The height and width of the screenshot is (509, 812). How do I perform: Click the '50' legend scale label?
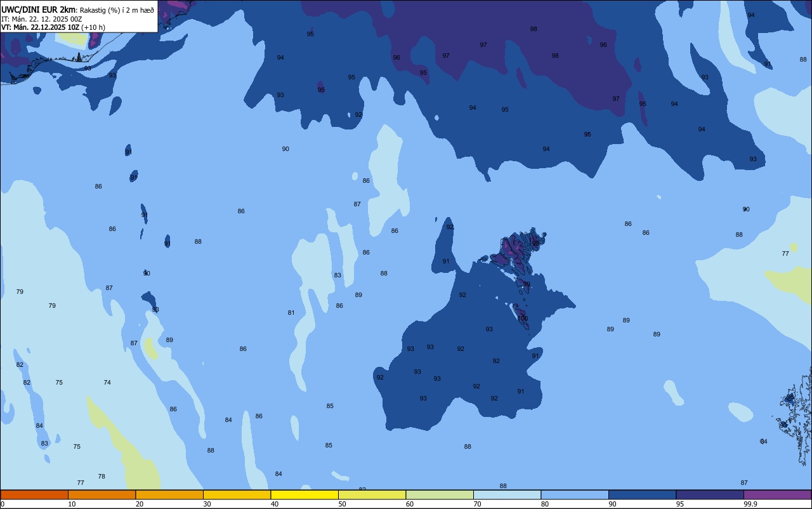(342, 504)
